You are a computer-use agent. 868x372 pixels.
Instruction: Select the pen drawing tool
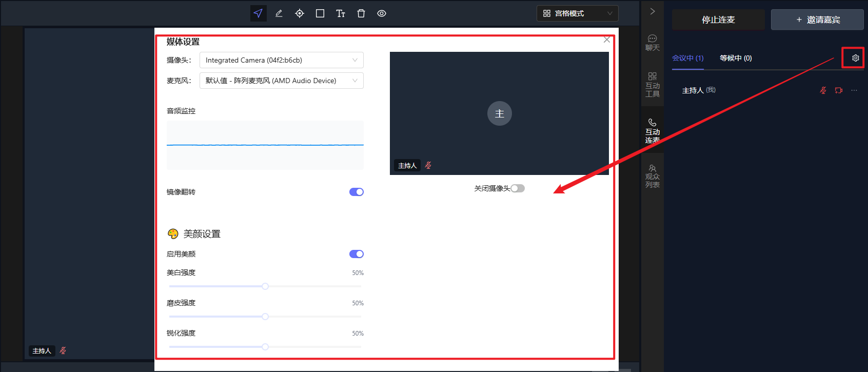[x=279, y=13]
